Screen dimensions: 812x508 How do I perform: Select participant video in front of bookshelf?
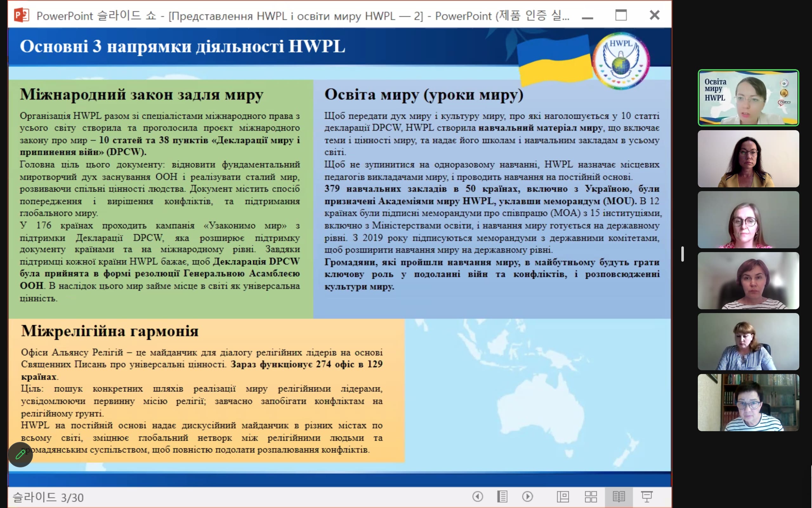pyautogui.click(x=748, y=403)
